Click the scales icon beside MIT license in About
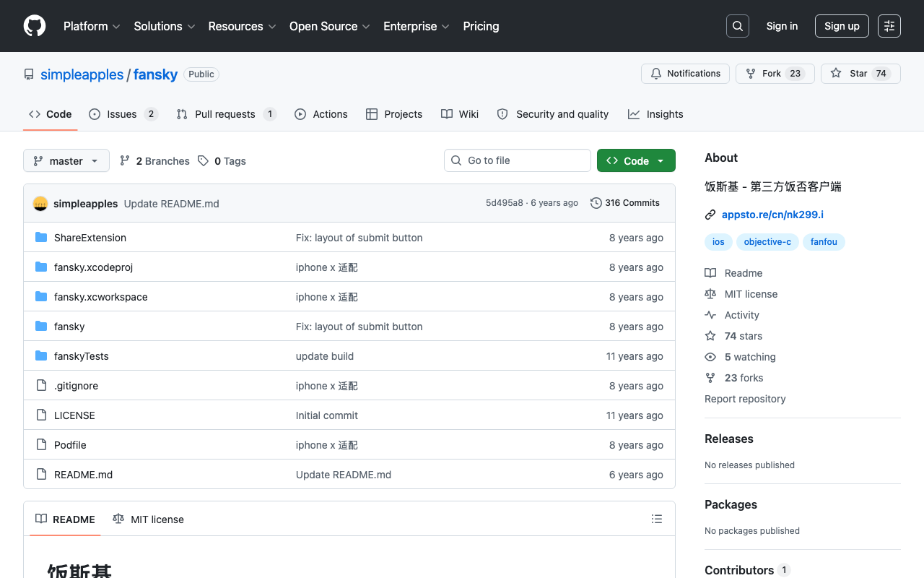Screen dimensions: 924x578 (710, 294)
